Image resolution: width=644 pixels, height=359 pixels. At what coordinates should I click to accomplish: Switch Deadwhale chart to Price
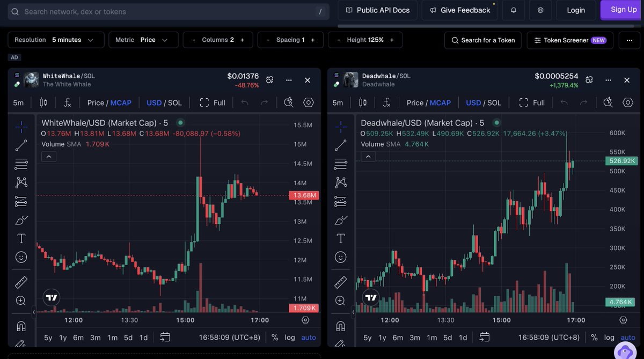415,102
